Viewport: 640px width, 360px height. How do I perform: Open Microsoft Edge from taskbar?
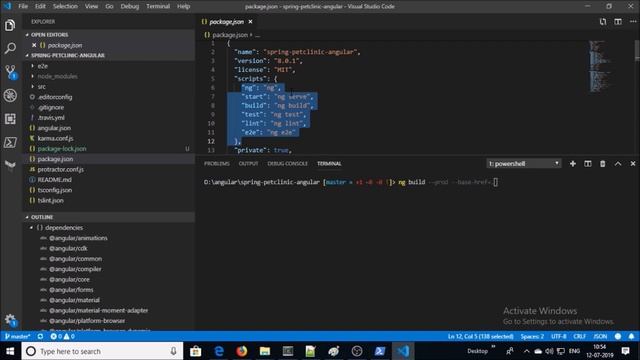coord(219,351)
